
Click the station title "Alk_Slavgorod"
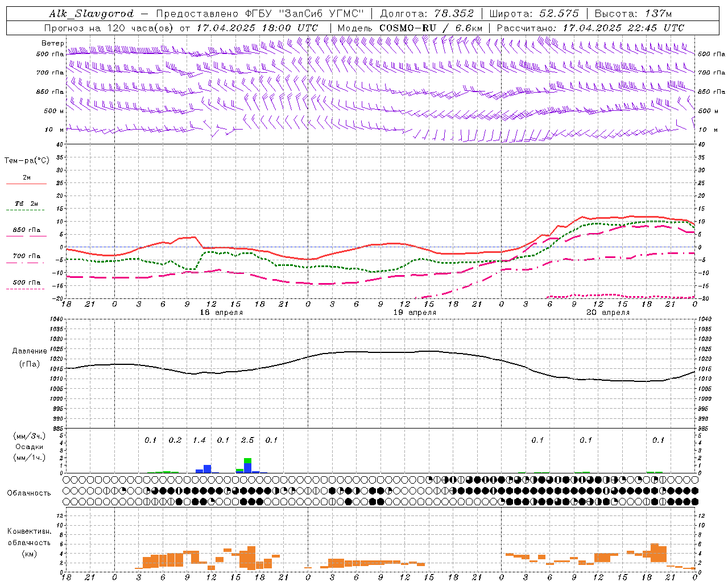[x=92, y=14]
